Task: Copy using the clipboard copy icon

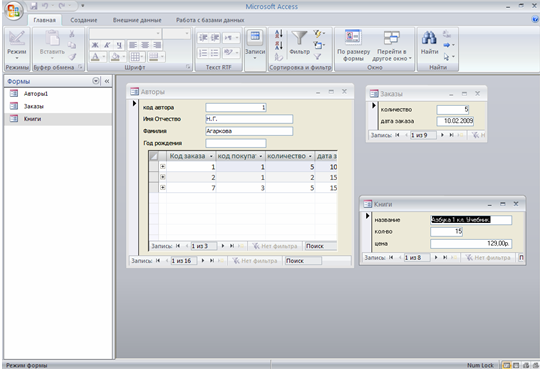Action: [72, 45]
